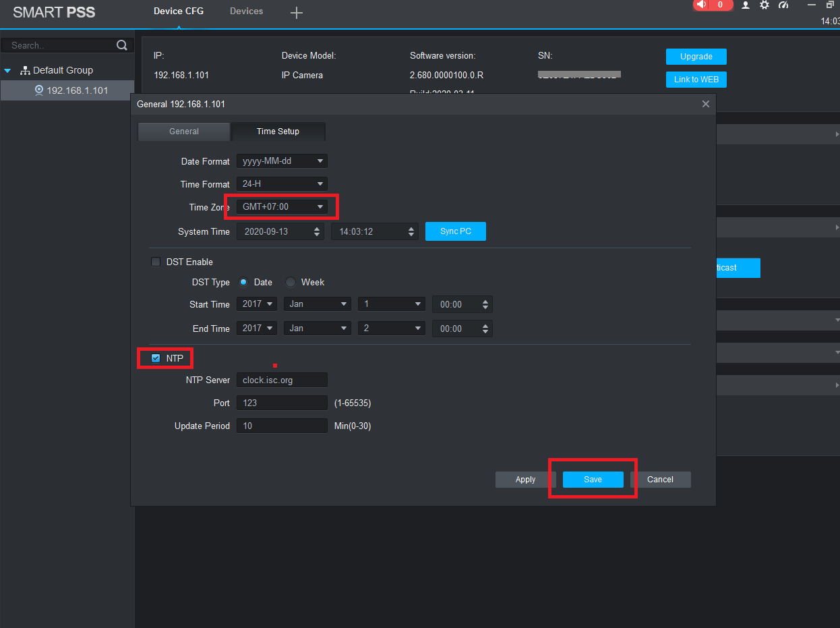Collapse the Default Group tree
This screenshot has height=628, width=840.
pos(7,70)
